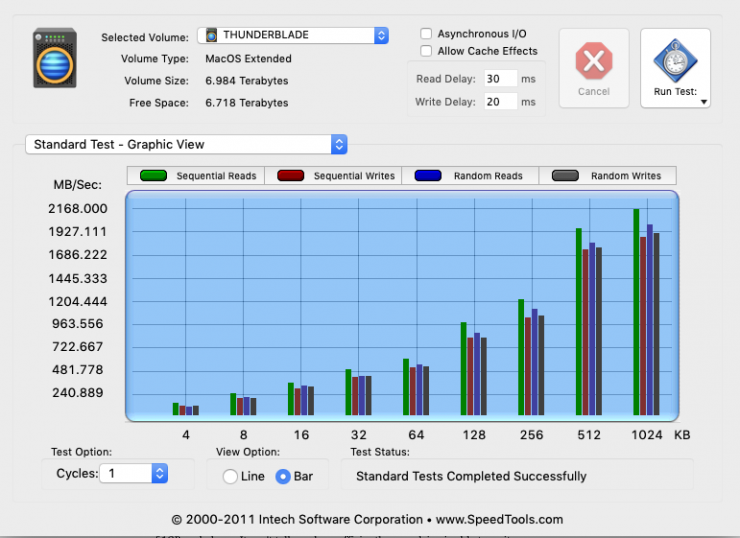Click the gray Random Writes legend swatch

pos(566,176)
